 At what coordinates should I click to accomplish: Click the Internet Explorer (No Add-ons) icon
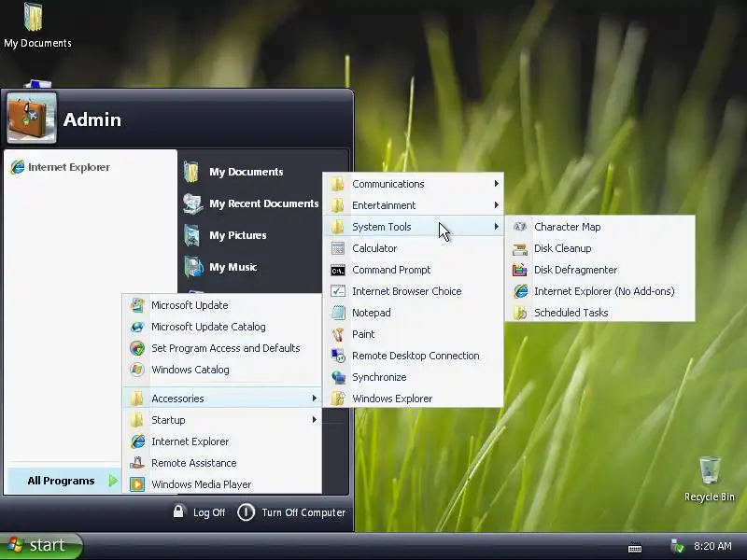click(x=520, y=291)
